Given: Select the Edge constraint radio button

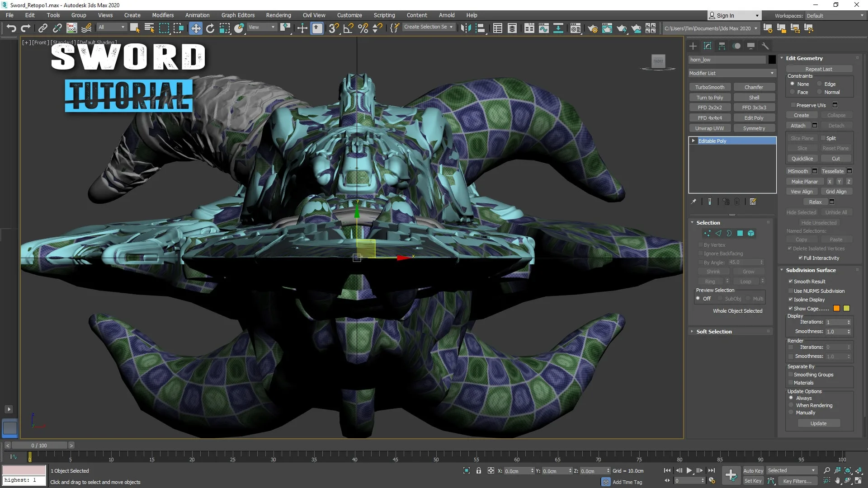Looking at the screenshot, I should coord(819,84).
